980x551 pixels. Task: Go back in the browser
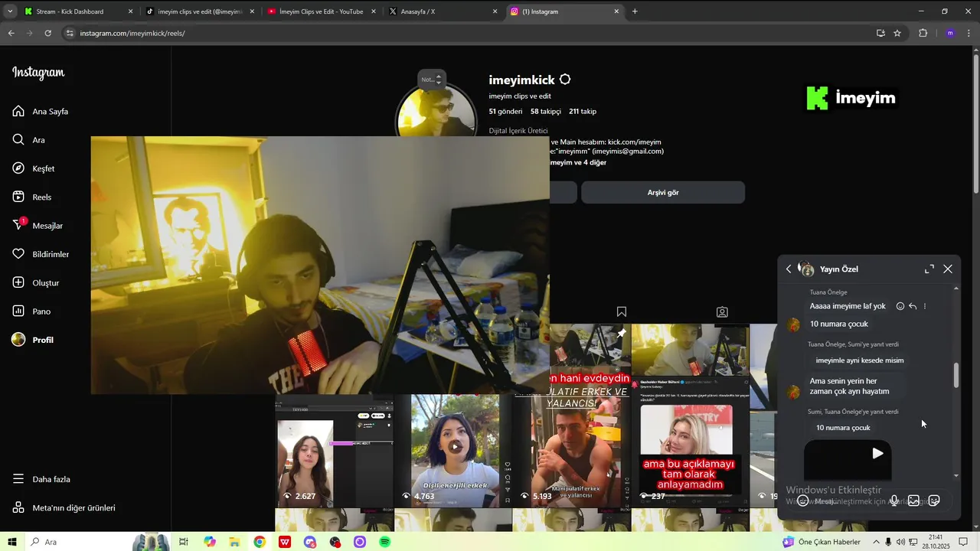pyautogui.click(x=11, y=33)
